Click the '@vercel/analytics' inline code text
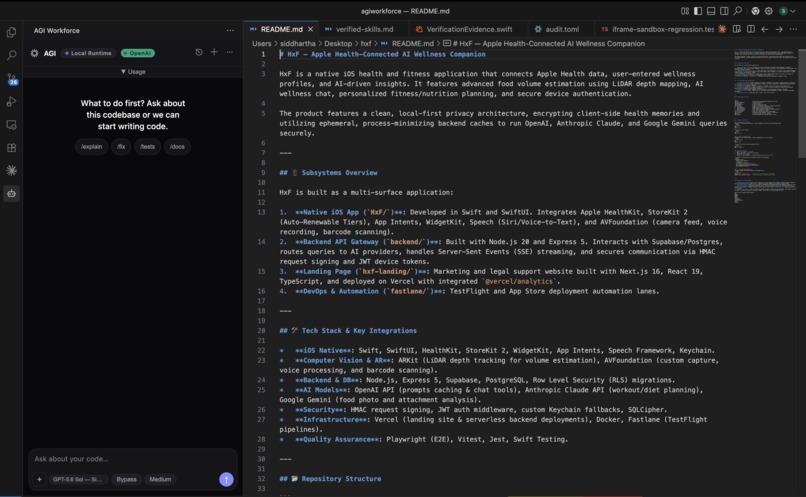Image resolution: width=806 pixels, height=497 pixels. pyautogui.click(x=520, y=281)
